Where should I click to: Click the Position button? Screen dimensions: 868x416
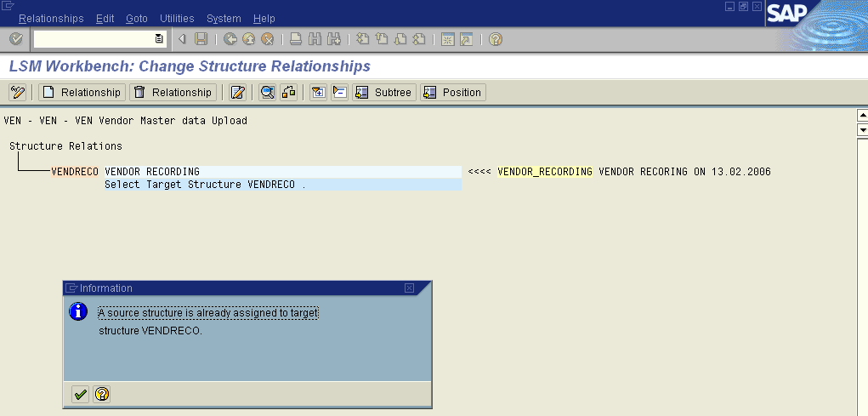pos(453,92)
